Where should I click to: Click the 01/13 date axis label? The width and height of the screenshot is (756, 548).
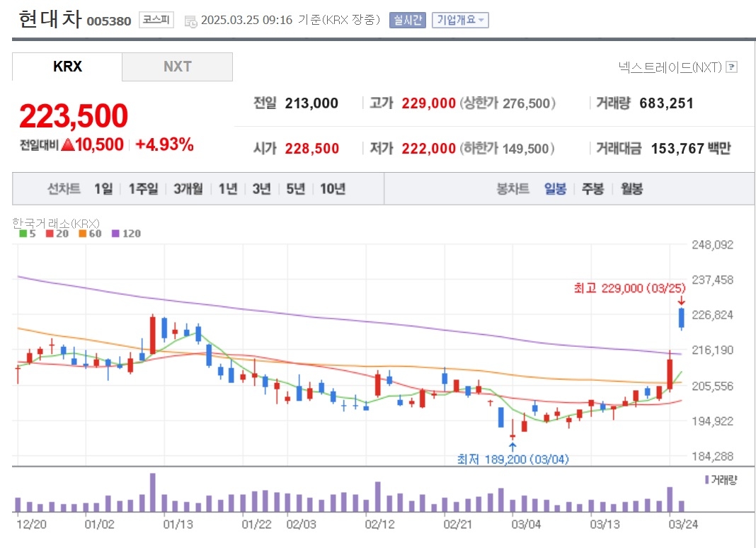click(x=178, y=525)
